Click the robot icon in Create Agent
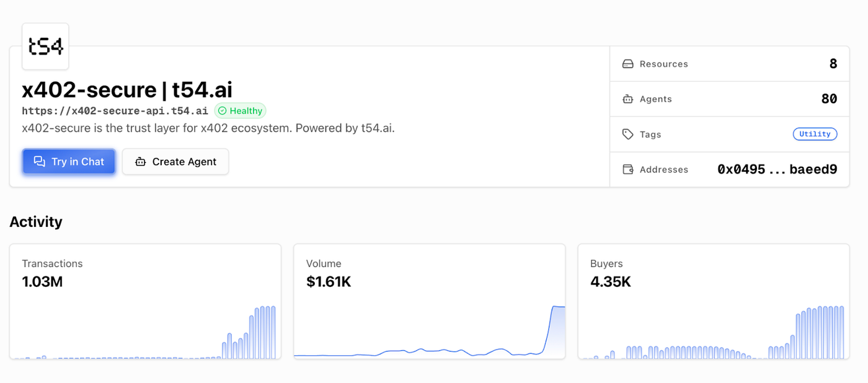Viewport: 868px width, 383px height. tap(141, 162)
